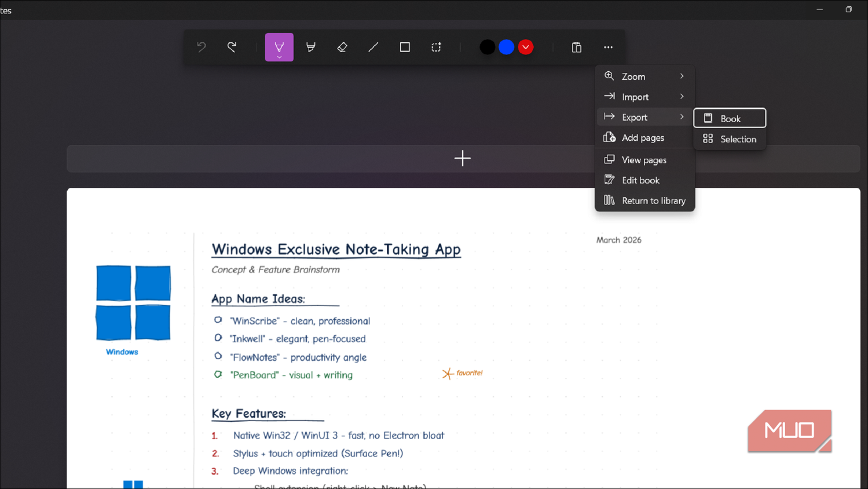Click the Paste clipboard icon

tap(577, 48)
